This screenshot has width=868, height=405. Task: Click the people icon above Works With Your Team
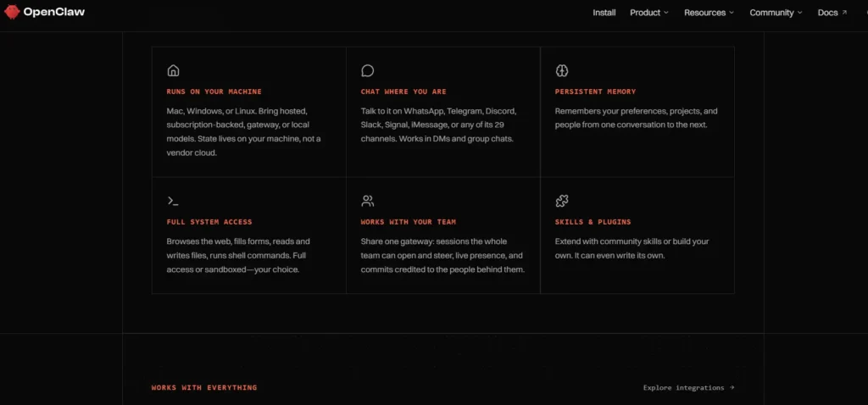[x=368, y=201]
